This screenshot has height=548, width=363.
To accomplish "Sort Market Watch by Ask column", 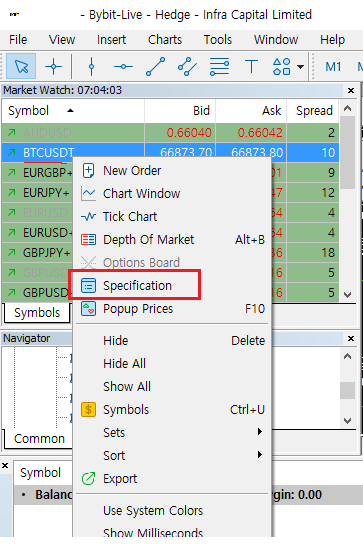I will [251, 111].
